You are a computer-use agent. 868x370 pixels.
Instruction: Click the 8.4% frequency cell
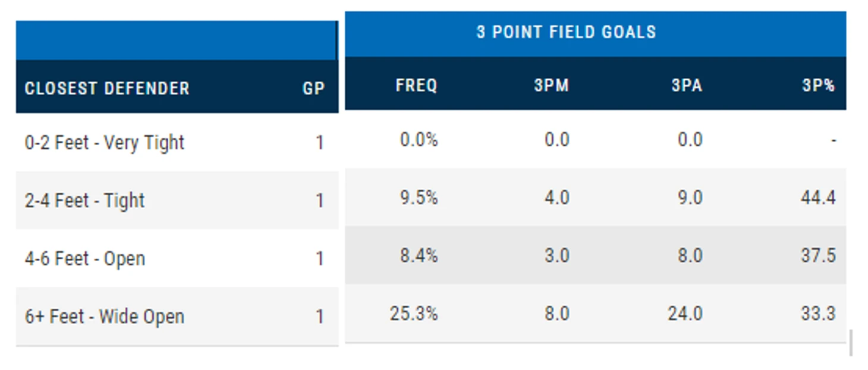[419, 256]
